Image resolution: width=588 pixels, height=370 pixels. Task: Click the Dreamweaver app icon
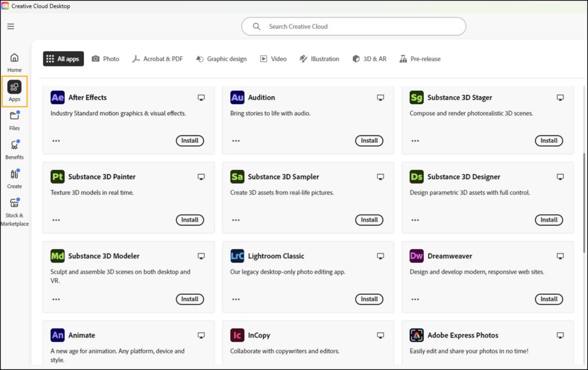coord(417,256)
